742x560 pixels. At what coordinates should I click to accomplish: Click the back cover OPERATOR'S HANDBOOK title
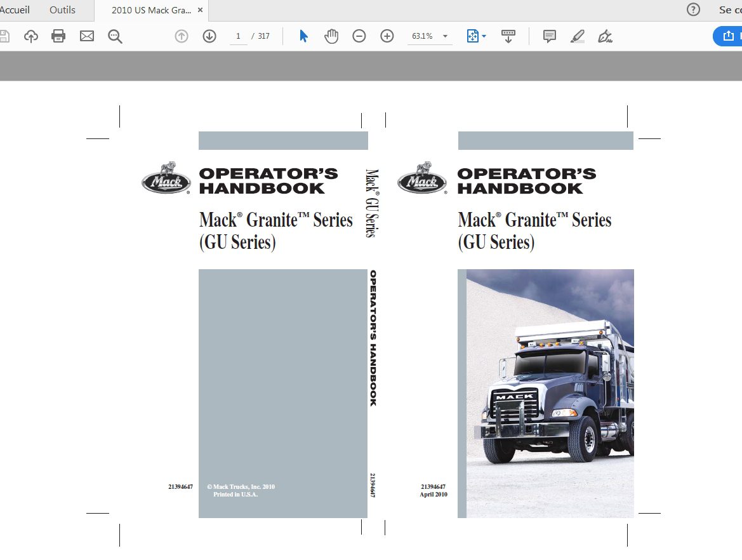pyautogui.click(x=268, y=181)
